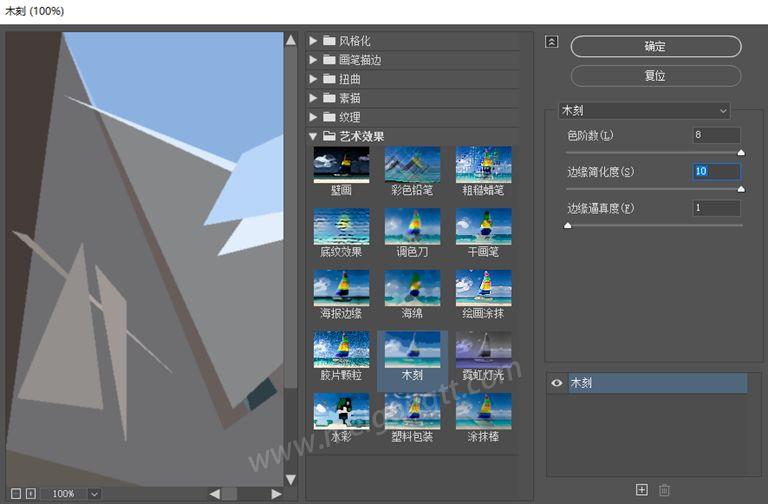Select the 海报边缘 filter thumbnail
This screenshot has height=504, width=768.
(341, 288)
